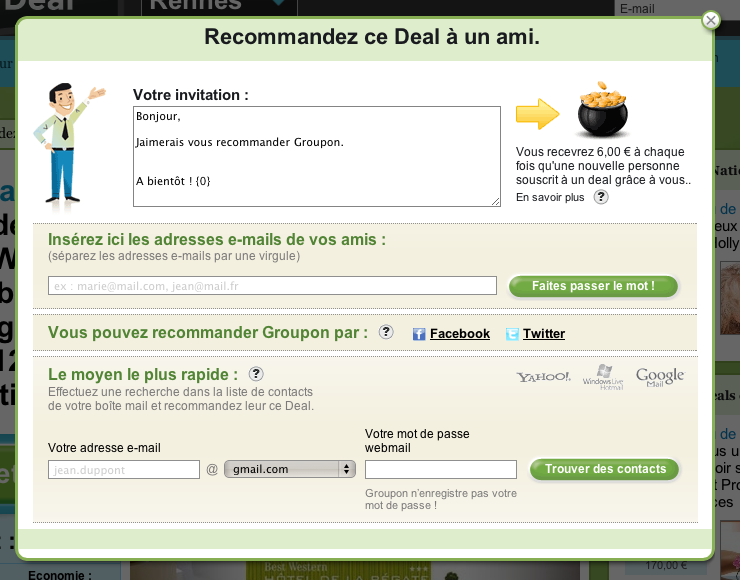Open the Twitter share link

[544, 334]
